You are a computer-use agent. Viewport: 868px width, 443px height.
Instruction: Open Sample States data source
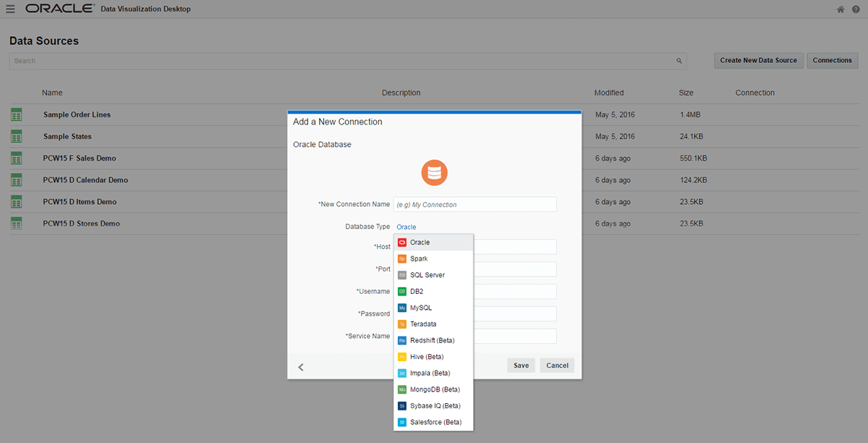point(67,136)
